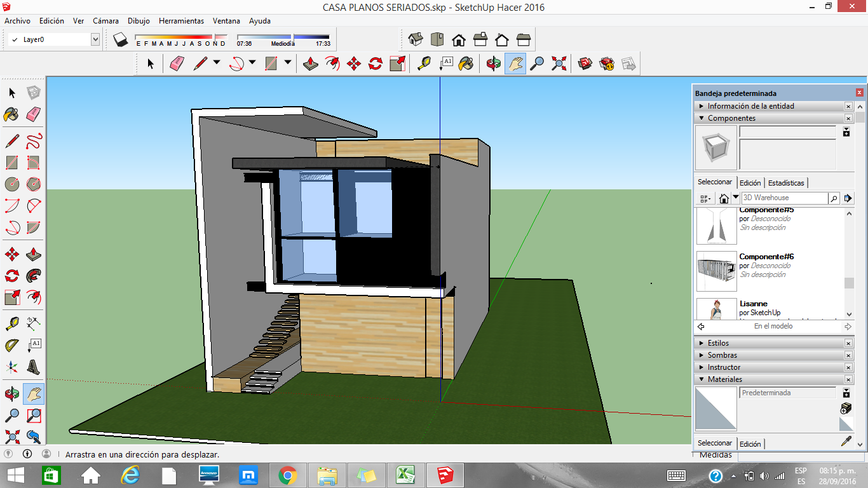The image size is (868, 488).
Task: Switch to Iso standard view
Action: pyautogui.click(x=416, y=40)
